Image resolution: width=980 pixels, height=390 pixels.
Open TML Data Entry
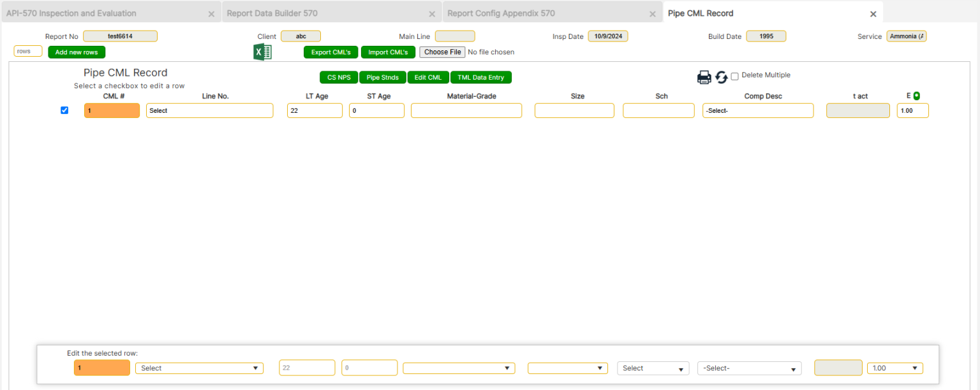481,76
